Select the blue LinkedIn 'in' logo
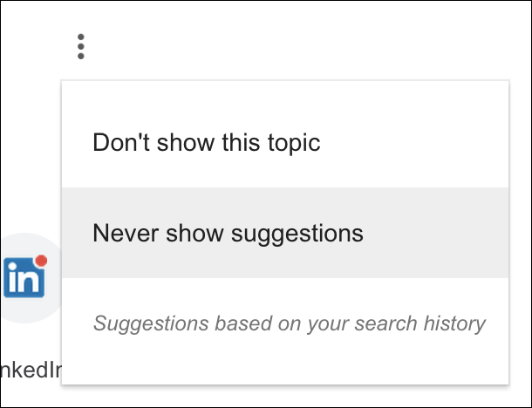 pos(24,277)
